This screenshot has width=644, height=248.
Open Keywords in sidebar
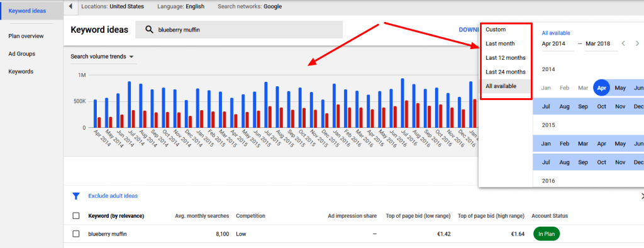point(21,72)
